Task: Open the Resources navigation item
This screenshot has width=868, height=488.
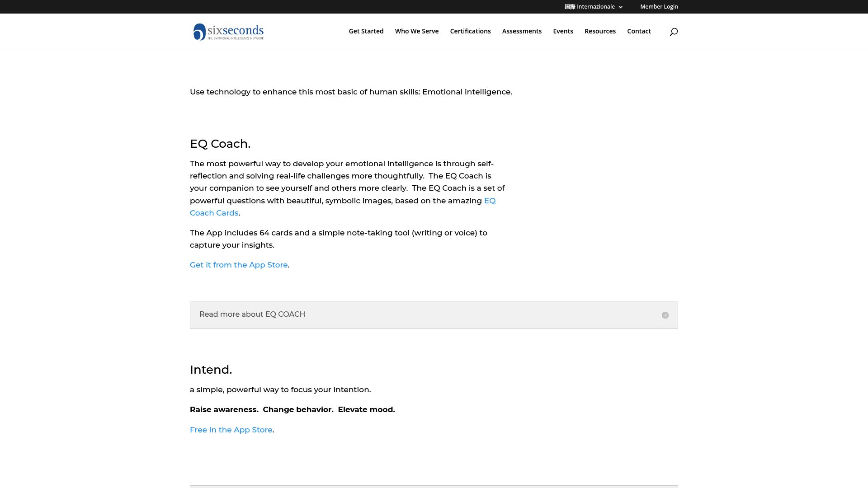Action: click(x=600, y=31)
